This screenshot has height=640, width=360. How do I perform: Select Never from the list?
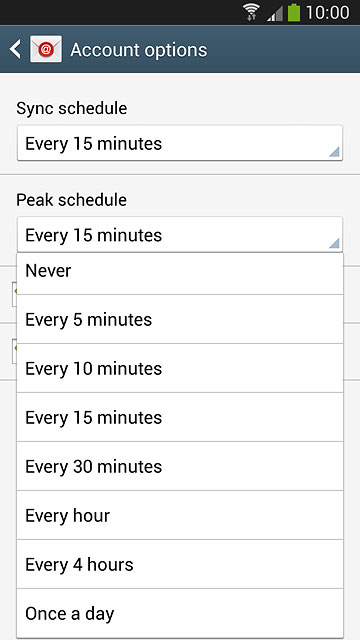[x=180, y=273]
